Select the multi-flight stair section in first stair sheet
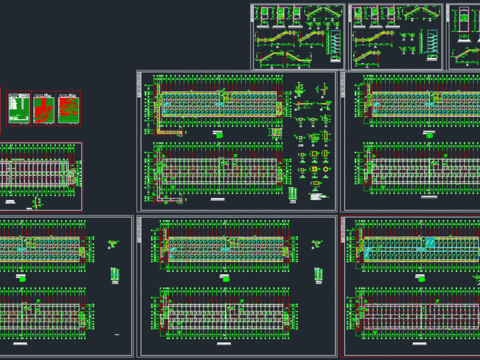 coord(336,46)
